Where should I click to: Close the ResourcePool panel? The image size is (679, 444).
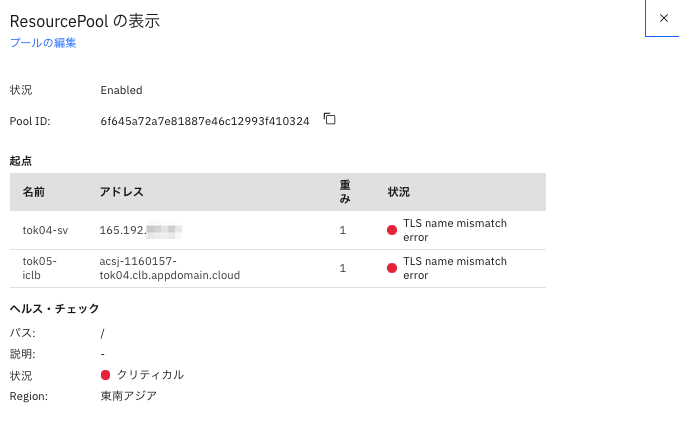pyautogui.click(x=663, y=18)
